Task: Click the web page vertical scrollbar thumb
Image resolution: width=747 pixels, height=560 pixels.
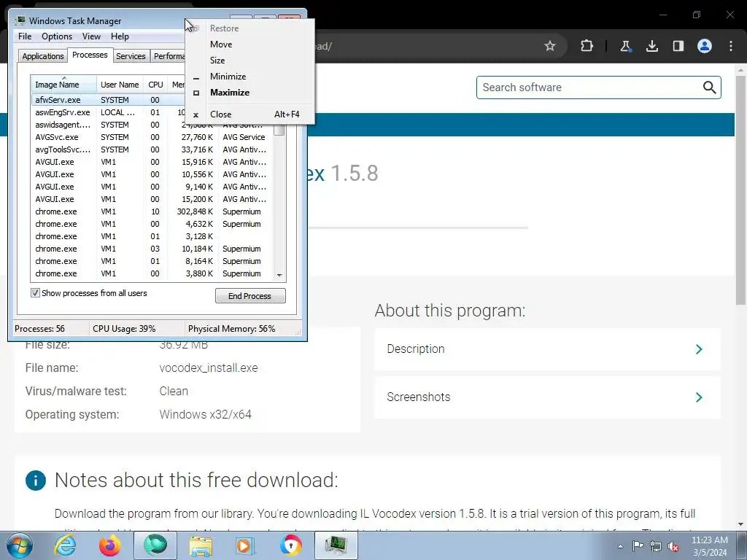Action: [741, 190]
